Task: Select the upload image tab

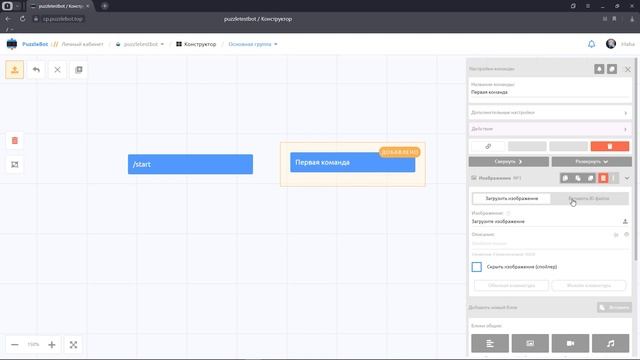Action: (x=511, y=198)
